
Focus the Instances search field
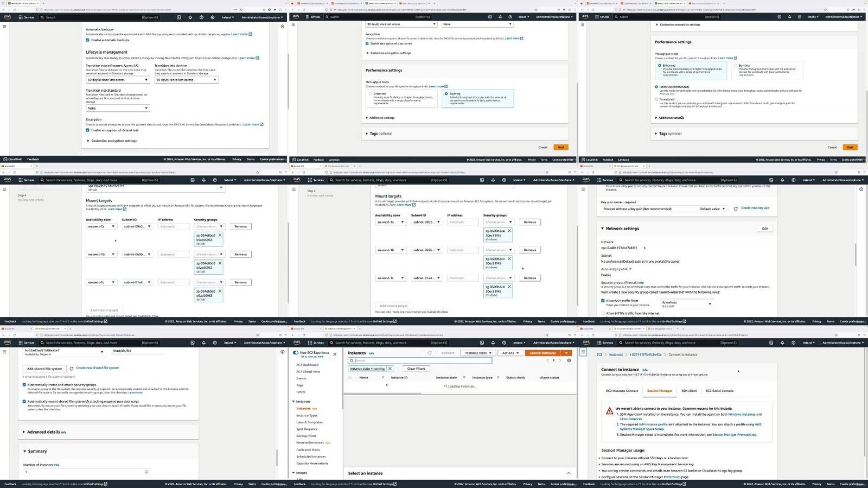(x=420, y=360)
